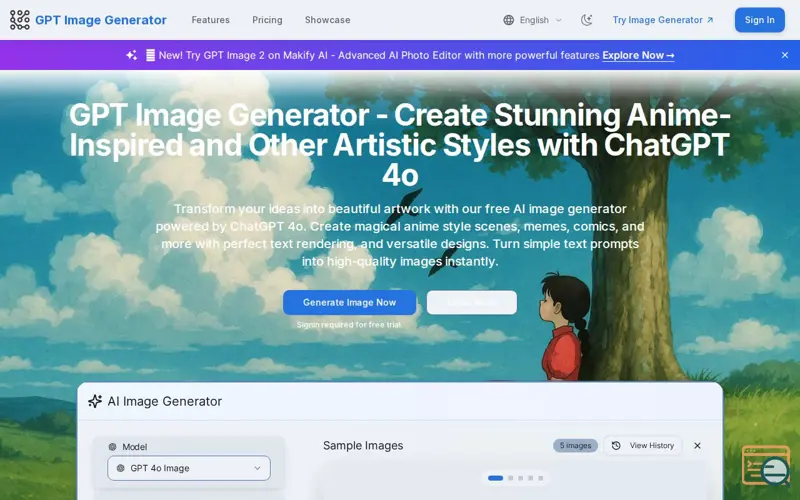Go to the Pricing page
Screen dimensions: 800x500
[267, 20]
